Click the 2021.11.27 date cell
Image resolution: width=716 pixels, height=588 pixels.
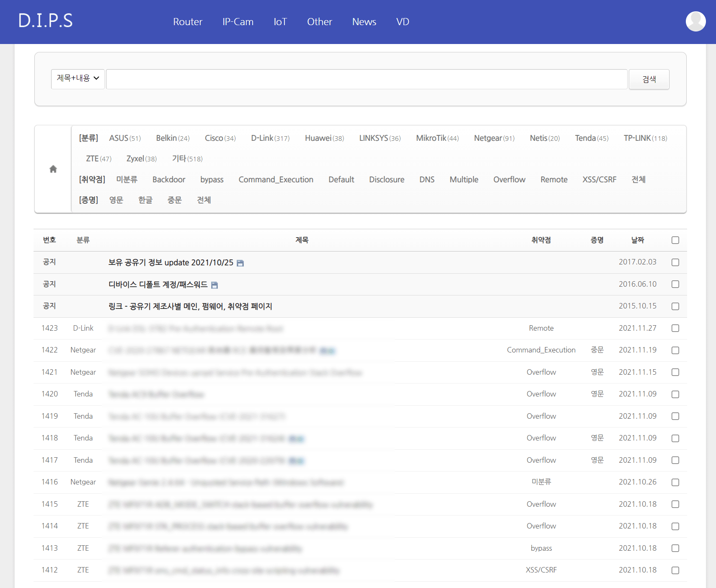click(x=638, y=328)
